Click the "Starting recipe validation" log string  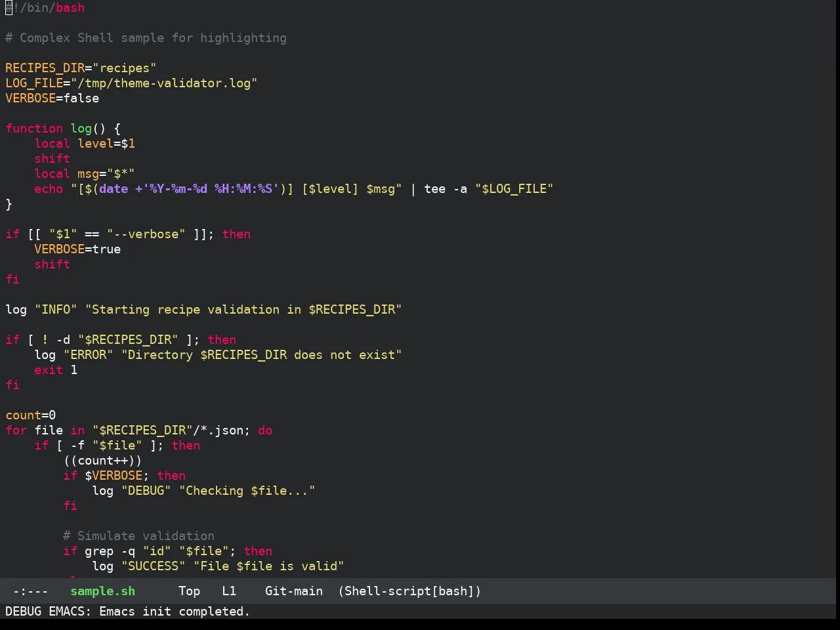coord(243,310)
